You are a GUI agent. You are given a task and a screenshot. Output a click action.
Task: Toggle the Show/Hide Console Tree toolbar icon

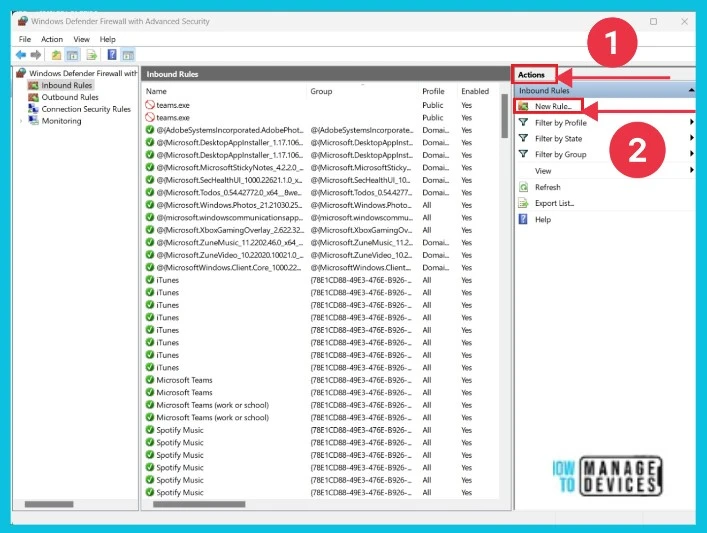pyautogui.click(x=72, y=55)
